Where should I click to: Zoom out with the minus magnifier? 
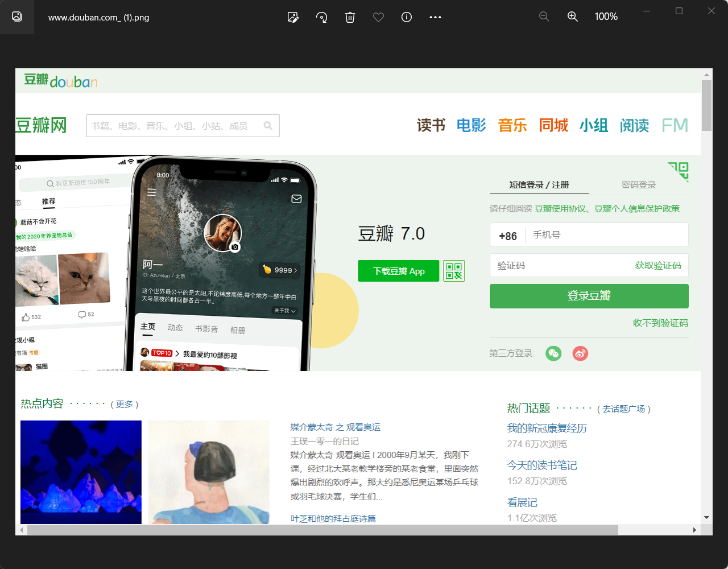tap(544, 17)
